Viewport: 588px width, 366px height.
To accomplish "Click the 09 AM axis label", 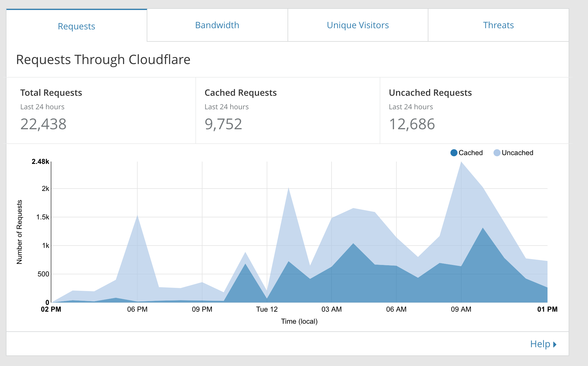I will point(461,309).
